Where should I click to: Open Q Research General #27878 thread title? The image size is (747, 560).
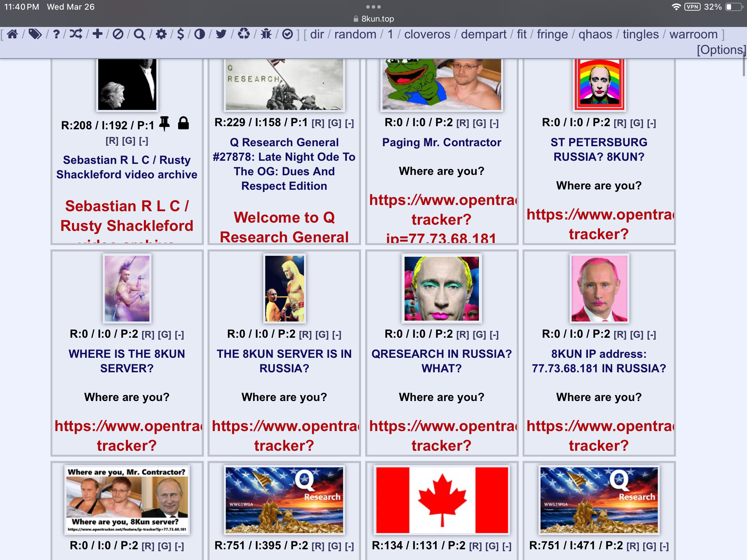click(284, 164)
